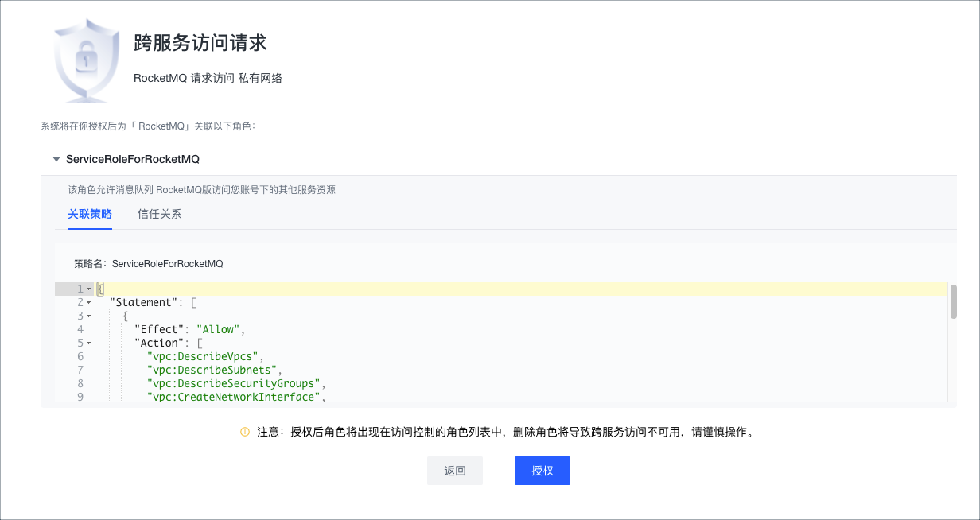Screen dimensions: 980x520
Task: Click the 跨服务访问请求 heading
Action: pos(200,42)
